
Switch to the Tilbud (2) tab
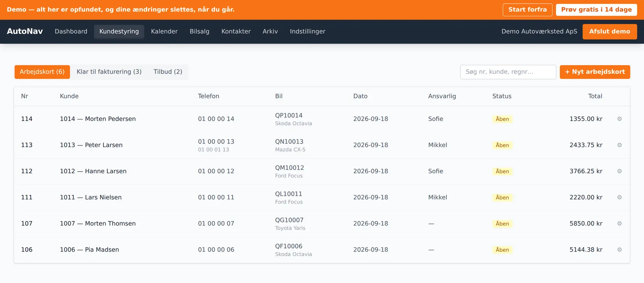(x=168, y=72)
